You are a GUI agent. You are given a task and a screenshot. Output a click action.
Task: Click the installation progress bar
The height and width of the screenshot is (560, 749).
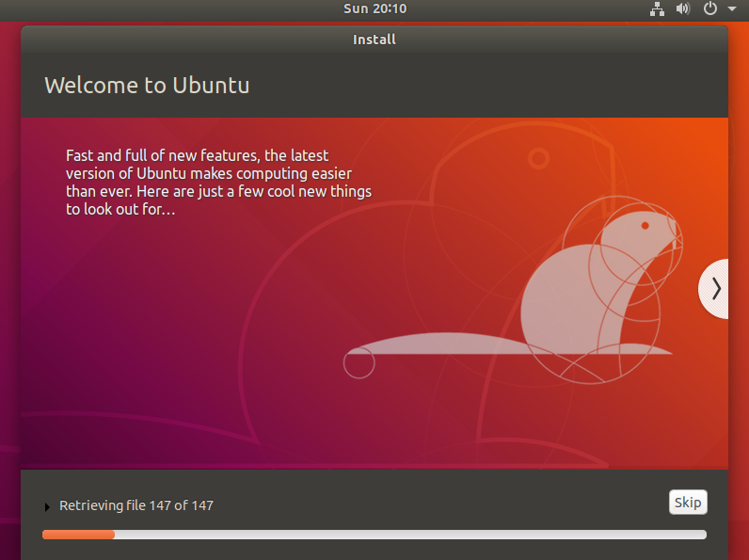[x=374, y=535]
